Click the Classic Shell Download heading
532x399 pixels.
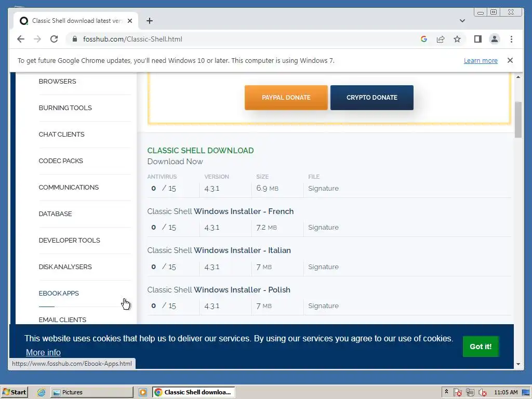click(x=200, y=150)
